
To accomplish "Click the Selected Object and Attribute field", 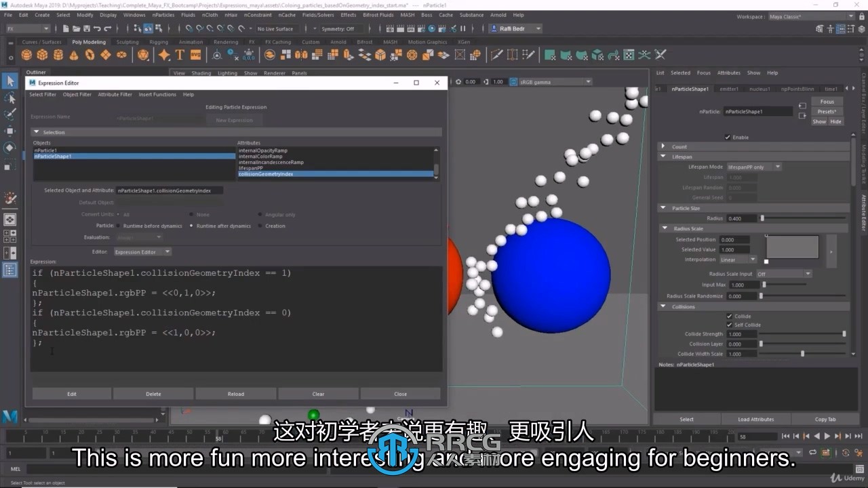I will point(169,190).
